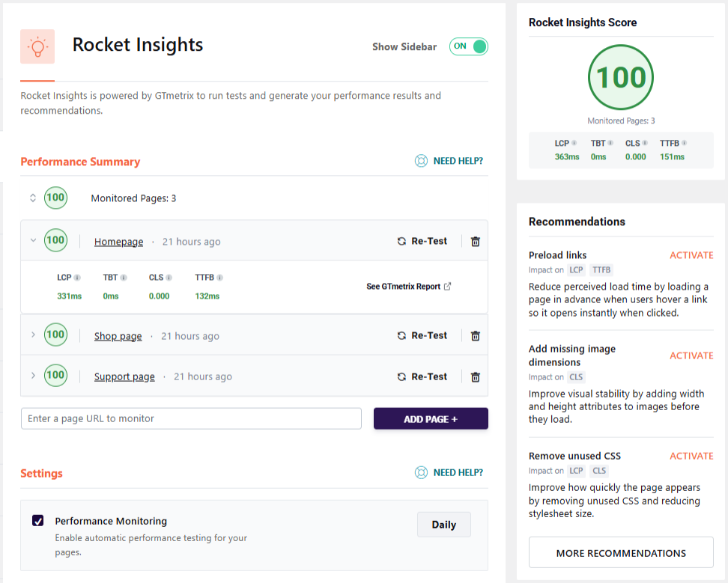Click the Homepage 331ms LCP value
This screenshot has width=728, height=583.
(x=69, y=296)
